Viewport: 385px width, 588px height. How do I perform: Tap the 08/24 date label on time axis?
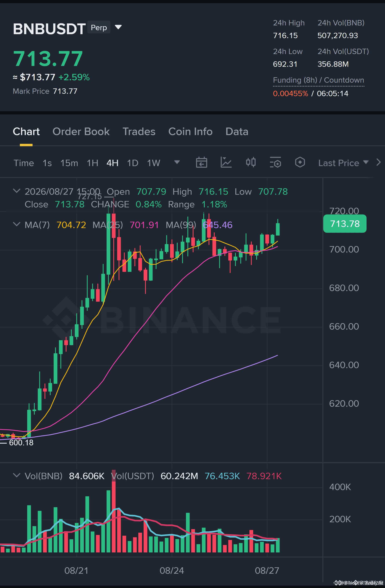click(x=172, y=571)
